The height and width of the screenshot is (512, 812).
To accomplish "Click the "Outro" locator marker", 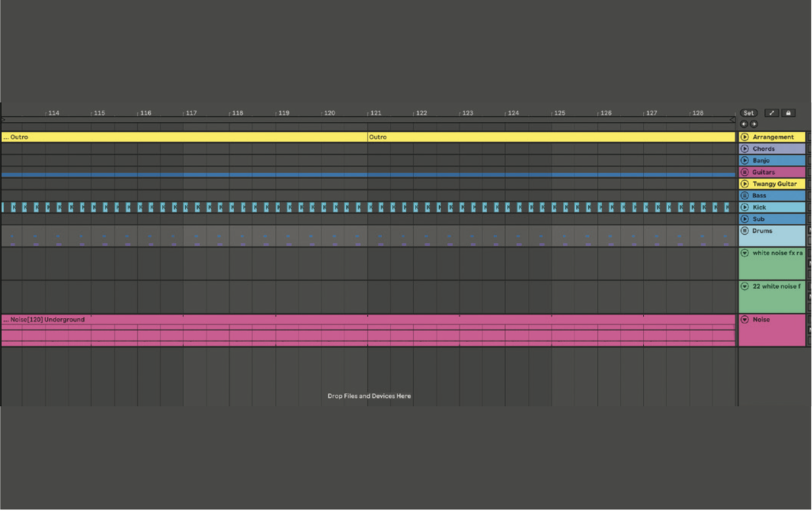I will click(x=378, y=137).
